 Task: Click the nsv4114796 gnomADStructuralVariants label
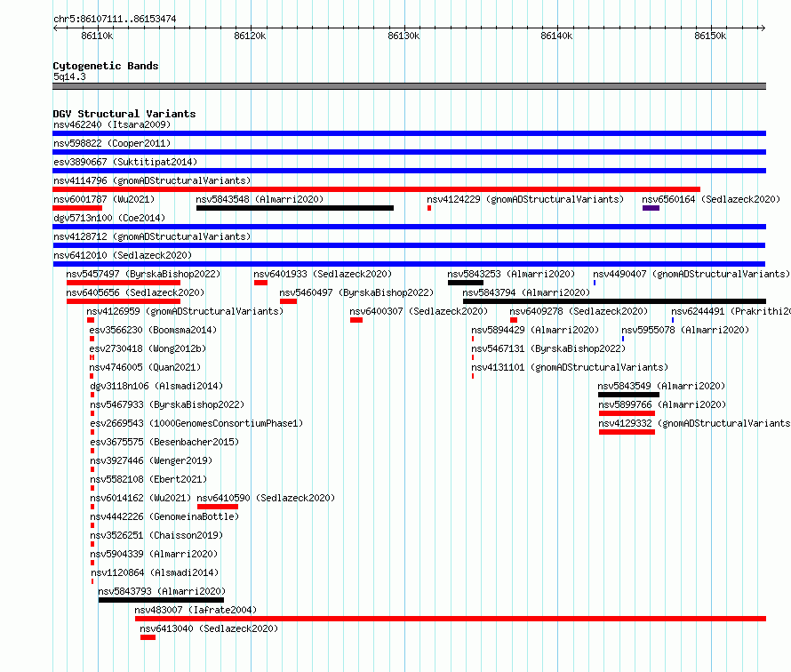tap(152, 180)
